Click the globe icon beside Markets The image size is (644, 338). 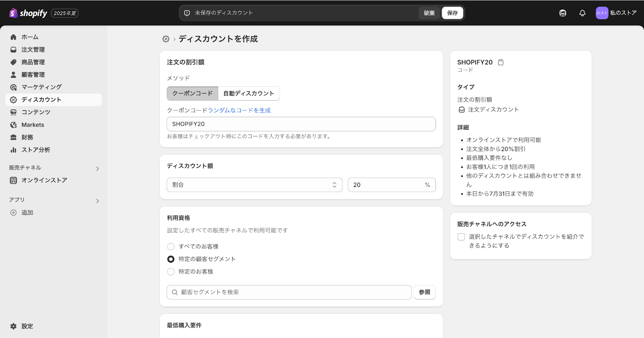[x=13, y=125]
